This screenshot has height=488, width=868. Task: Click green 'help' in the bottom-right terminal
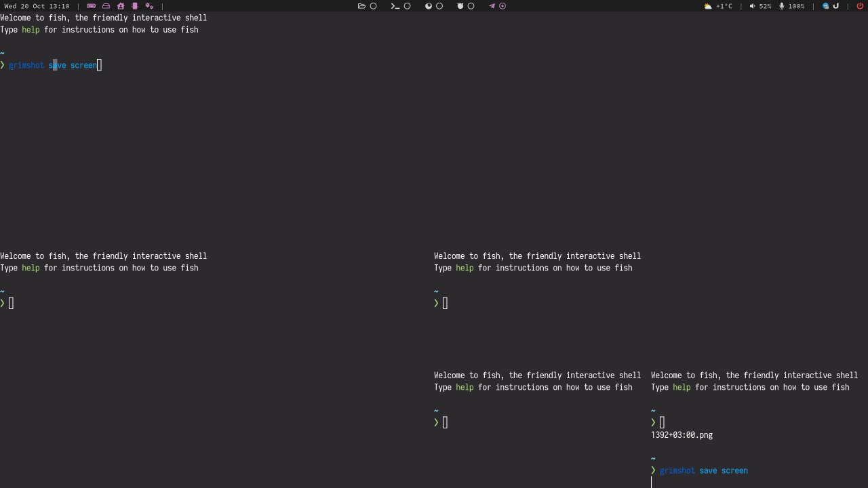[x=682, y=387]
